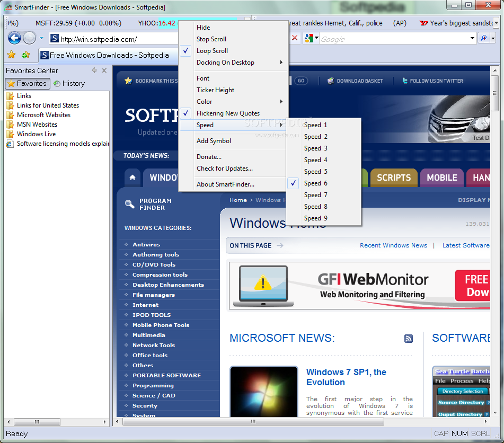Select Check for Updates...
The width and height of the screenshot is (504, 443).
click(234, 169)
